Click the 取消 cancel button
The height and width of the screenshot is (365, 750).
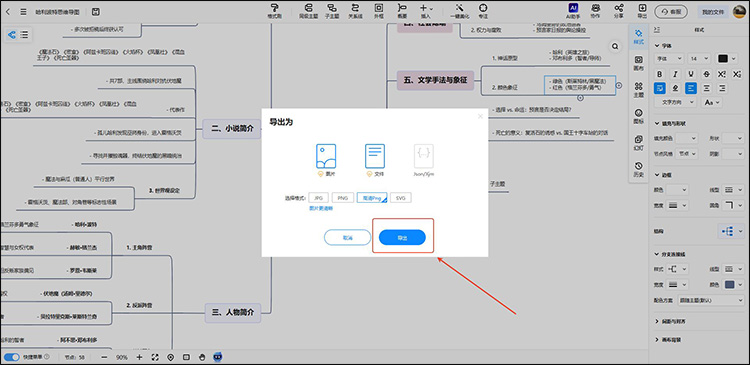point(347,237)
